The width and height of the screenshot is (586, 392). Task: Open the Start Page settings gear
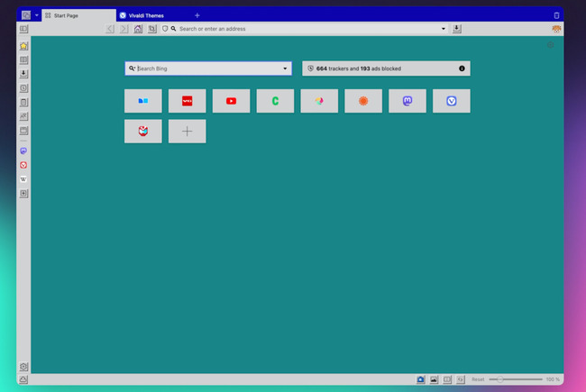click(x=550, y=45)
